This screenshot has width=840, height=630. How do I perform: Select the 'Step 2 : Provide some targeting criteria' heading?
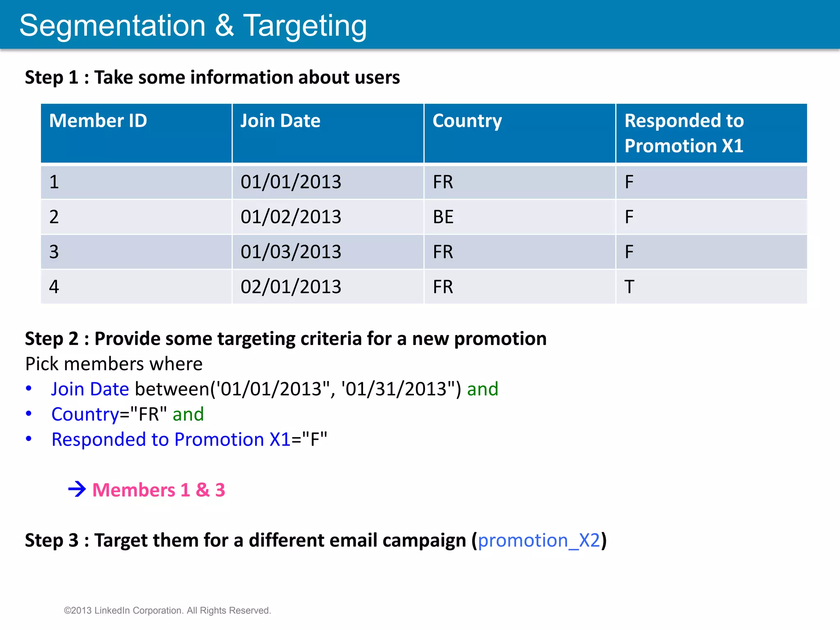(286, 339)
